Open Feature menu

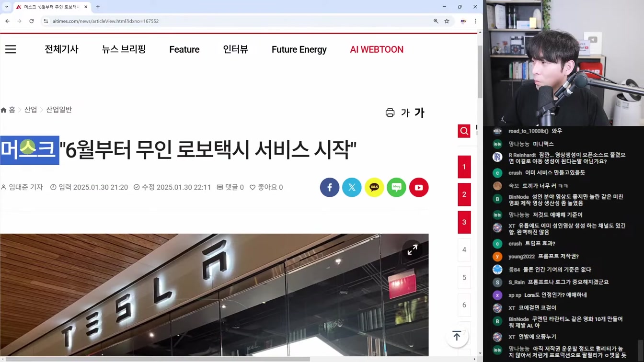184,49
